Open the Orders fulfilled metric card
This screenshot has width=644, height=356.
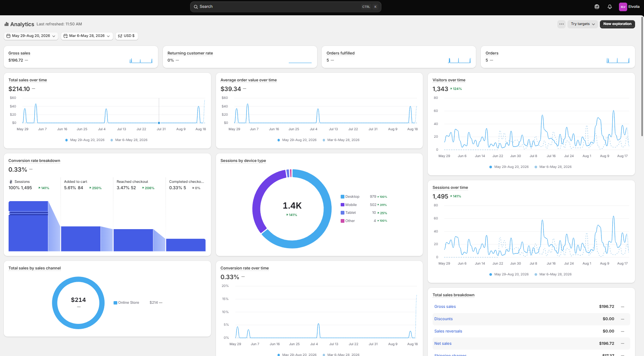click(x=399, y=57)
